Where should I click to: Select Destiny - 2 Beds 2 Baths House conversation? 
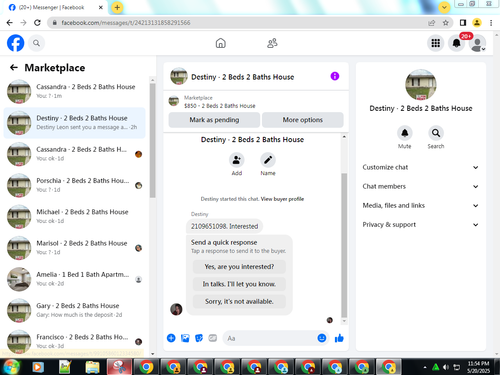click(x=75, y=123)
